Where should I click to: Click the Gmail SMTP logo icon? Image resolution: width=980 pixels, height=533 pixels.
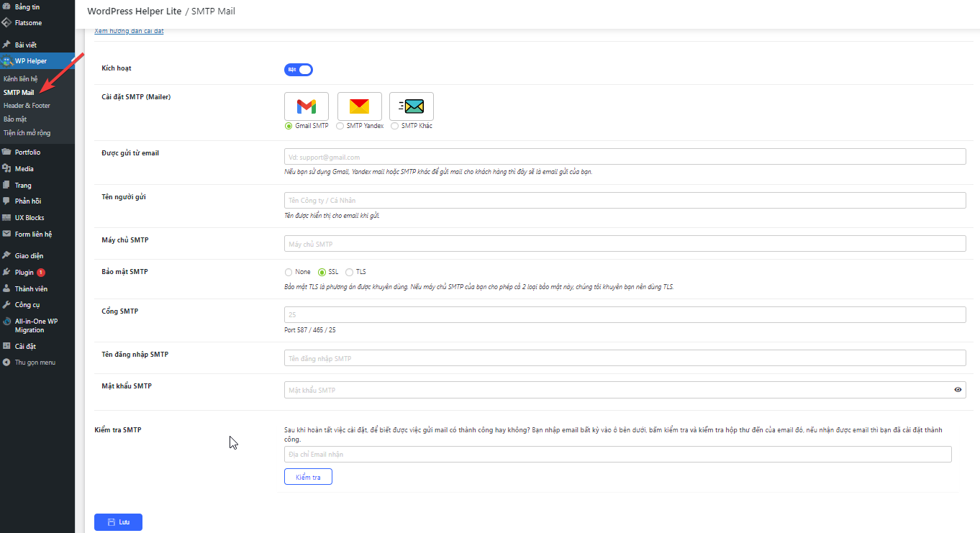click(307, 106)
